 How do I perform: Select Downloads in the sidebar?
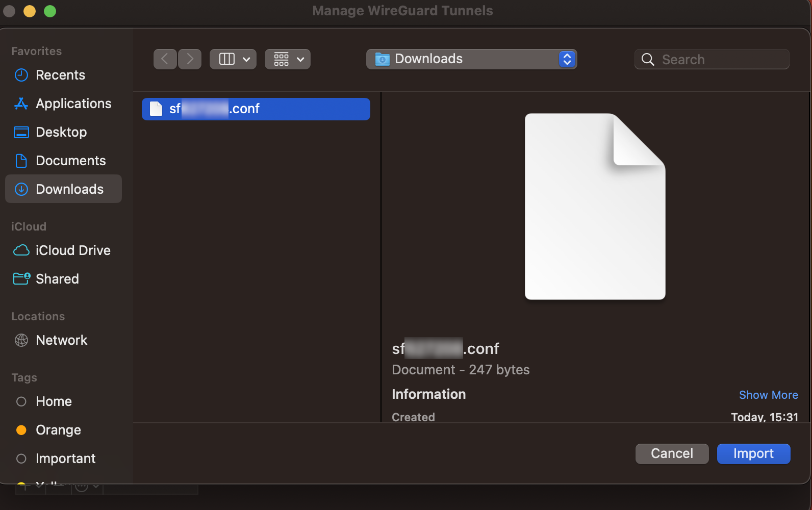(x=63, y=189)
